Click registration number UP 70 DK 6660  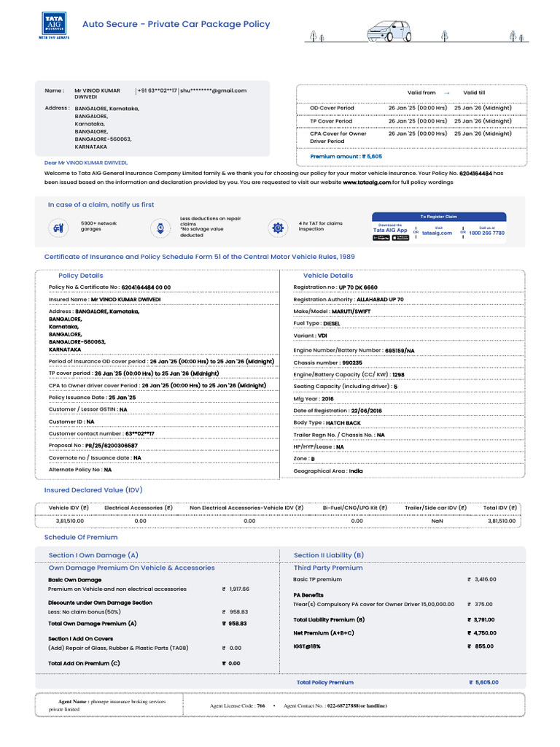[x=357, y=287]
